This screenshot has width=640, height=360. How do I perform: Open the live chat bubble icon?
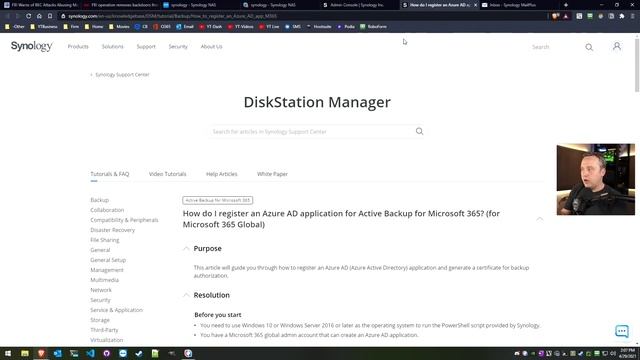(622, 331)
